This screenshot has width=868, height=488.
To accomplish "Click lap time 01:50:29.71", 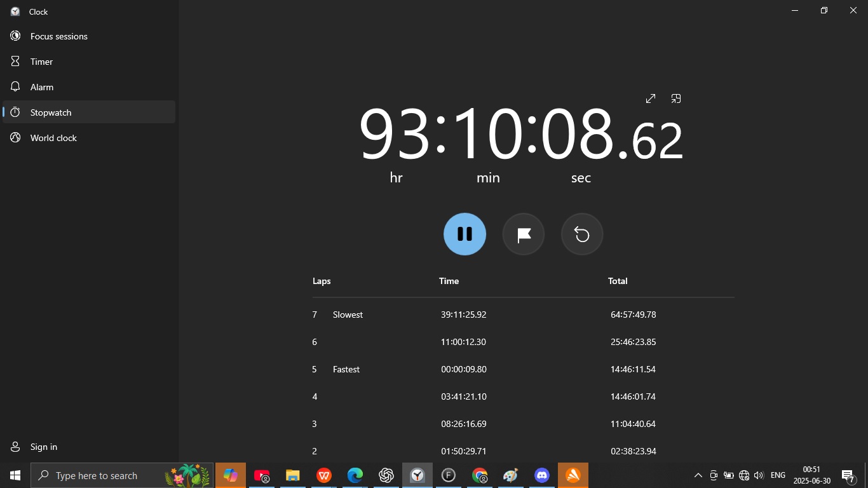I will pyautogui.click(x=464, y=451).
